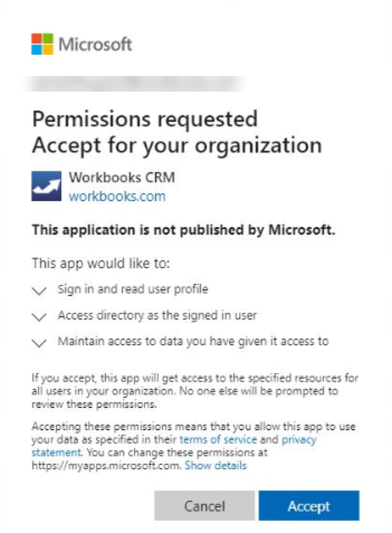Click the 'not published by Microsoft' warning text
Screen dimensions: 392x533
pos(184,230)
